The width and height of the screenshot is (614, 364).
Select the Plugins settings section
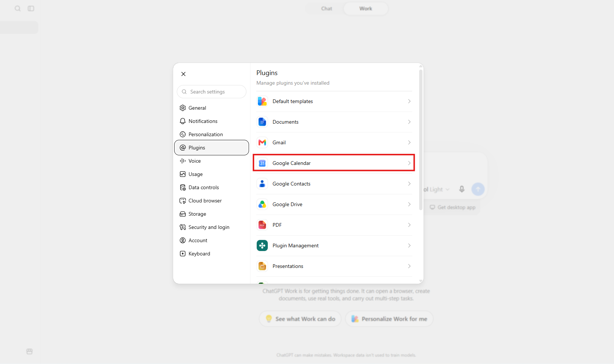[x=211, y=148]
